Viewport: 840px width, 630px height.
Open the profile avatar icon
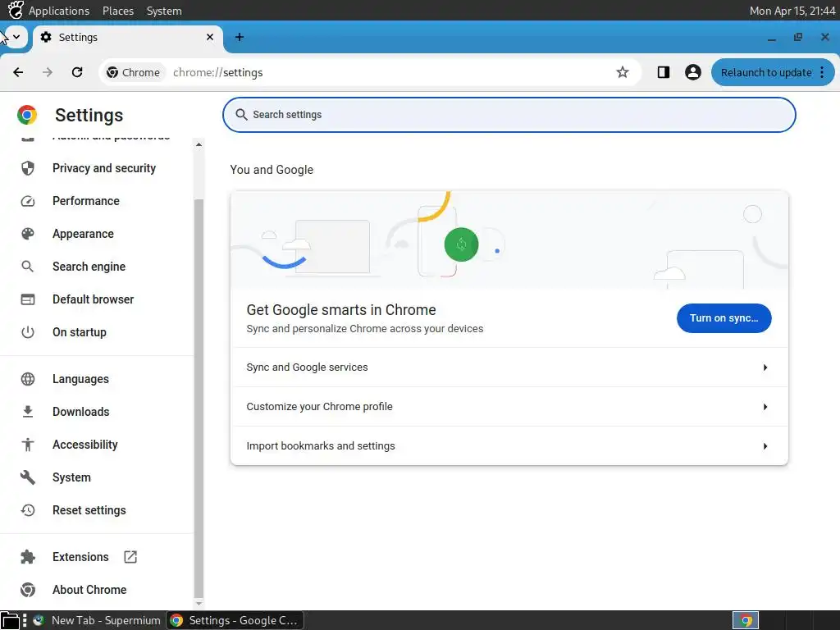692,72
